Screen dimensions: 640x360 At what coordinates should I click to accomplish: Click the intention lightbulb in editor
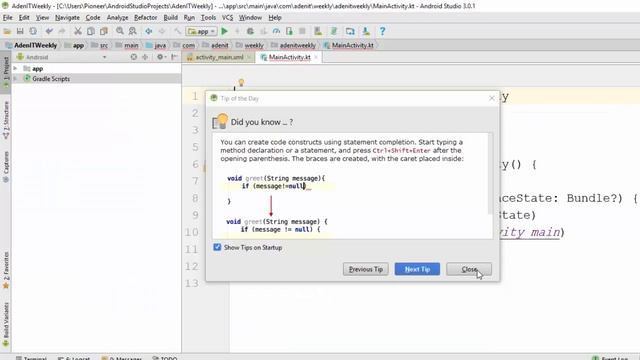tap(241, 83)
